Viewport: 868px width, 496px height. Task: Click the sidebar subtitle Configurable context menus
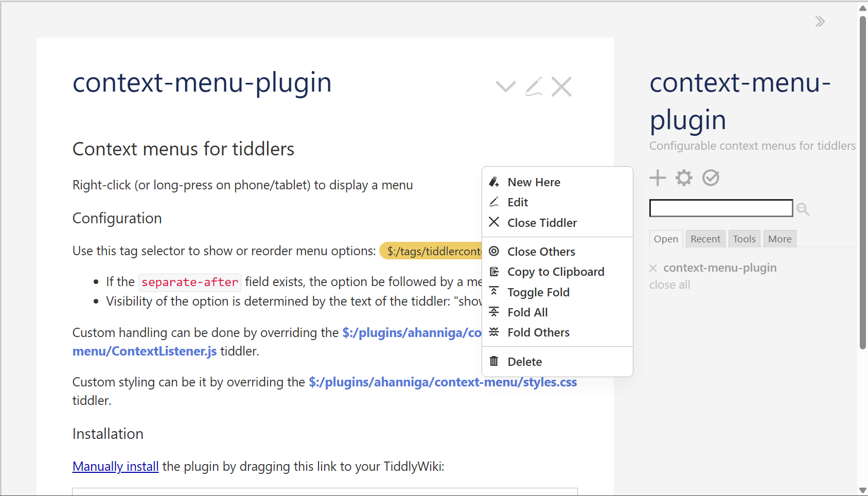[x=752, y=146]
